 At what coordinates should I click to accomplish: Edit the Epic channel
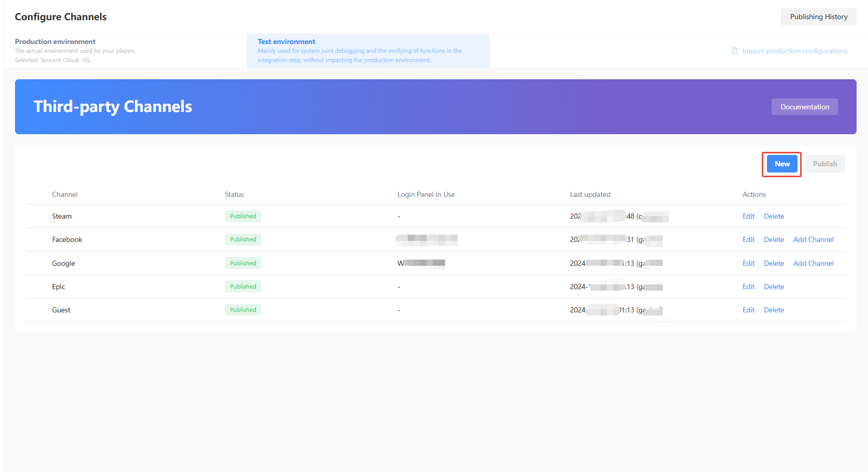[x=748, y=286]
